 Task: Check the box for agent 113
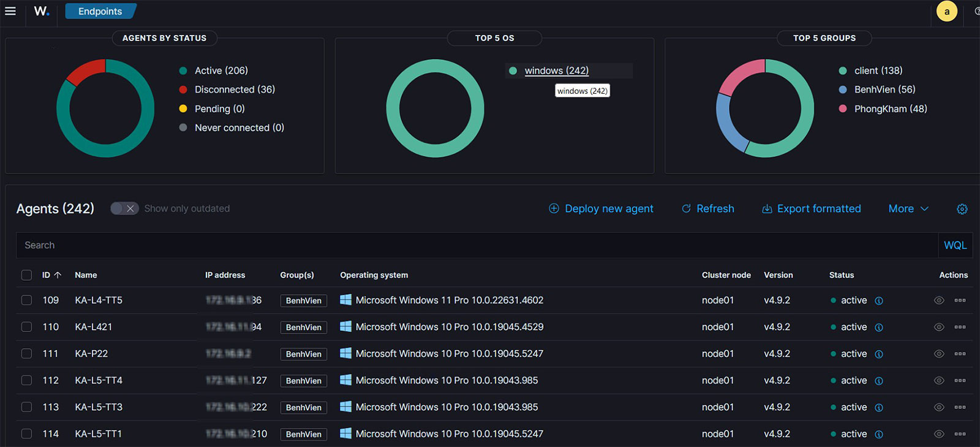tap(26, 407)
